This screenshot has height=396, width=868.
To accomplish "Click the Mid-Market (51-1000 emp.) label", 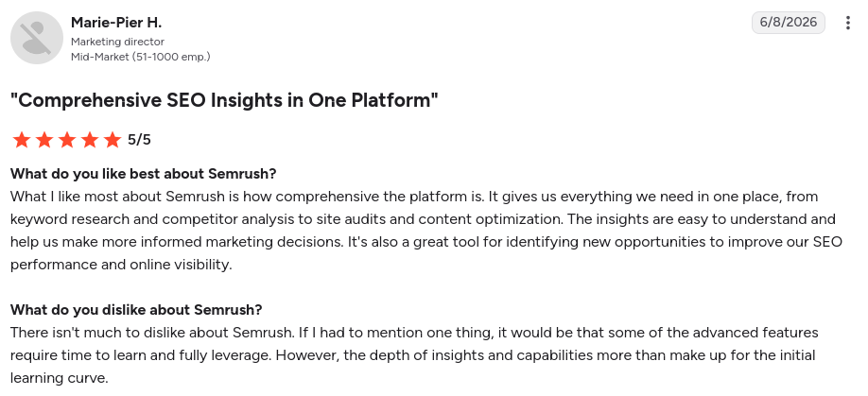I will pos(141,57).
